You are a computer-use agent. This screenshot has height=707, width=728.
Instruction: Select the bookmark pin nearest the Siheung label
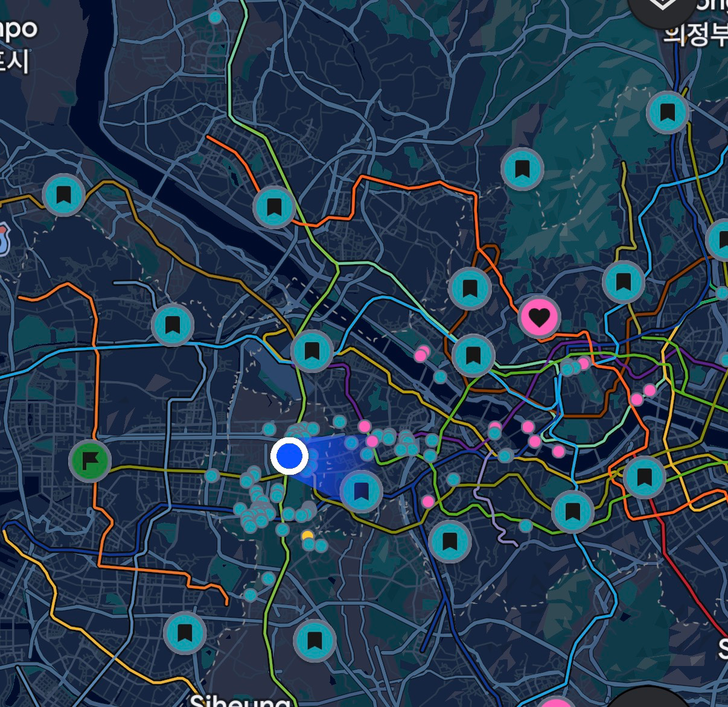pyautogui.click(x=314, y=639)
